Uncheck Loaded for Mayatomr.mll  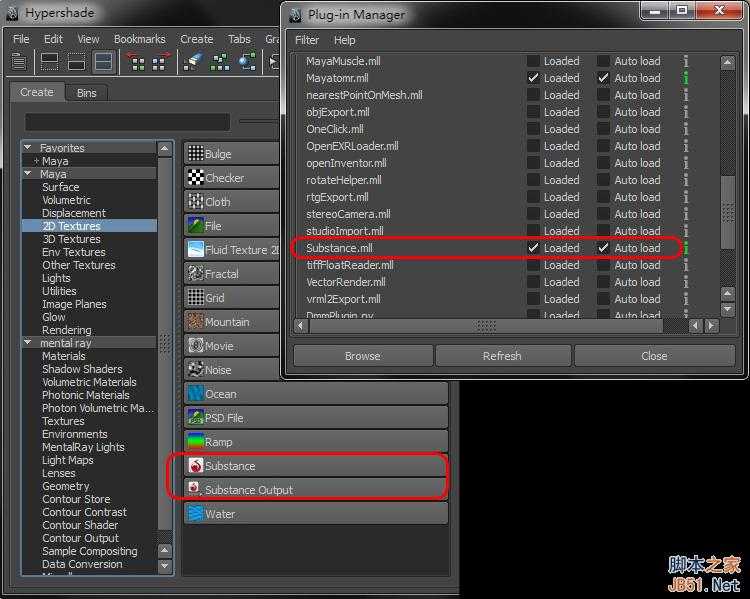(x=533, y=78)
